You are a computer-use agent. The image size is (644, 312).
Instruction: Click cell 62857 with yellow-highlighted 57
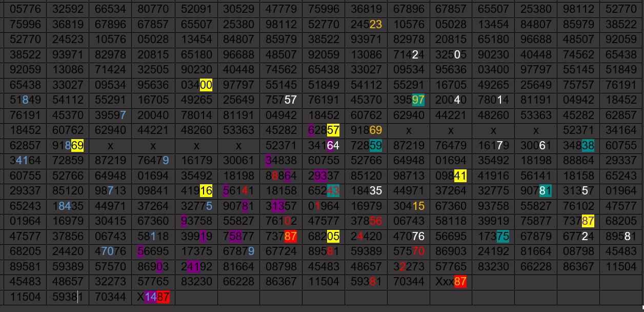click(x=324, y=130)
